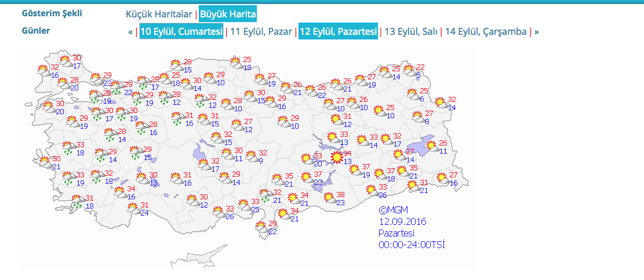
Task: Select the Büyük Harita view
Action: click(x=228, y=14)
